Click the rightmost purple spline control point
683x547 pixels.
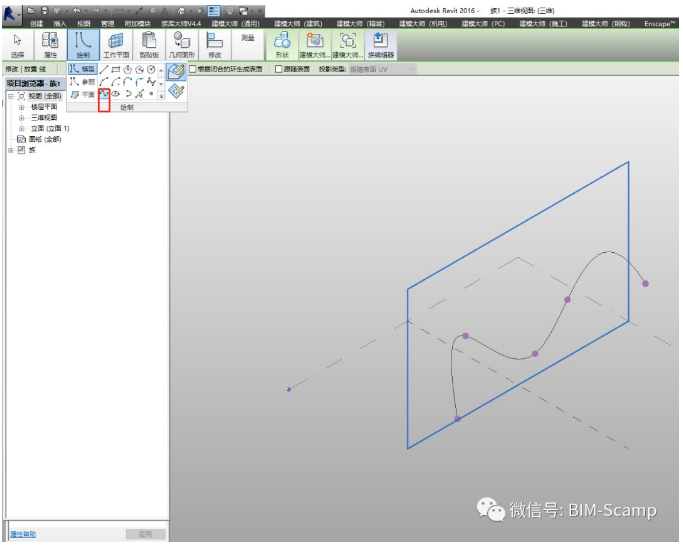645,284
